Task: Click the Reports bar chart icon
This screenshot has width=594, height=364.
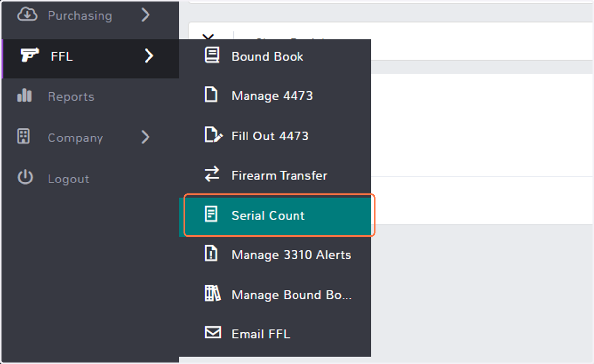Action: tap(24, 96)
